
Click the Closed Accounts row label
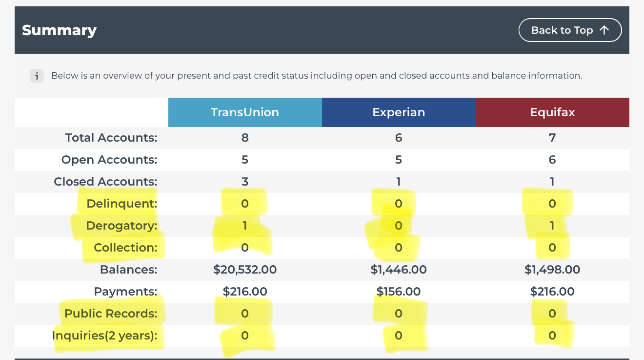(105, 181)
